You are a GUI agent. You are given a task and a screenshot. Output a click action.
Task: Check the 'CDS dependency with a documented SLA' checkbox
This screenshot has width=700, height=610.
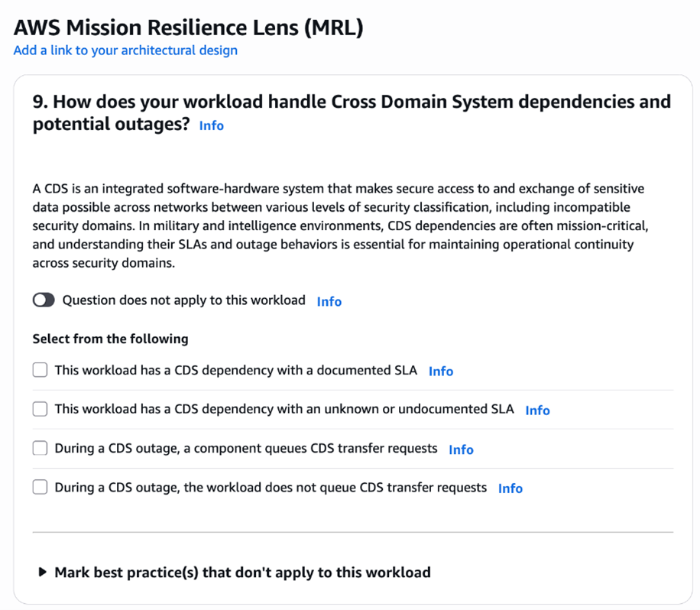[x=40, y=371]
